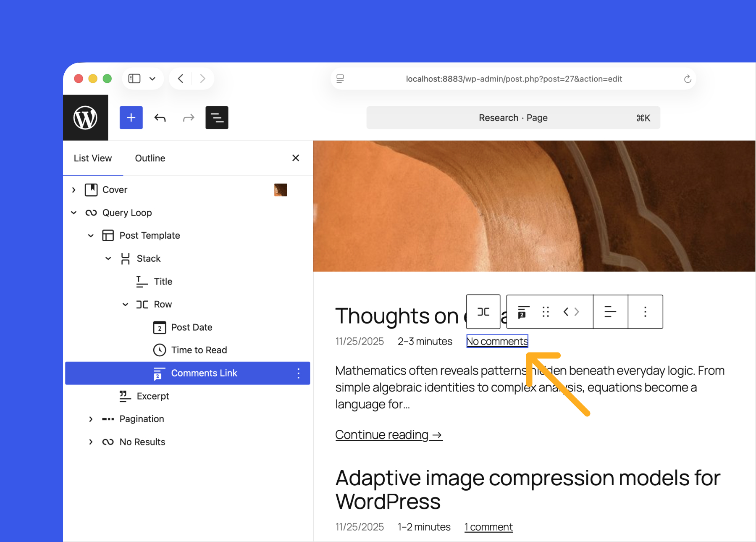This screenshot has width=756, height=542.
Task: Expand the Pagination item
Action: (x=91, y=418)
